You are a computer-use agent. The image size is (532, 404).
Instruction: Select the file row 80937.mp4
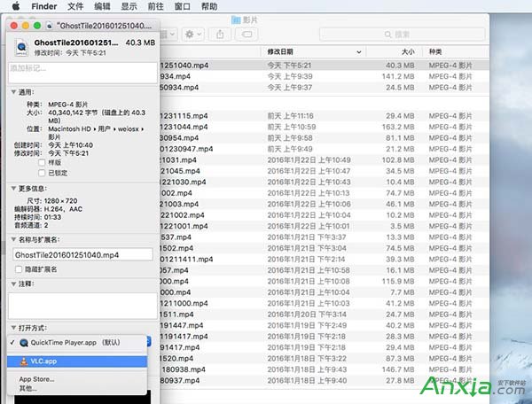point(325,381)
